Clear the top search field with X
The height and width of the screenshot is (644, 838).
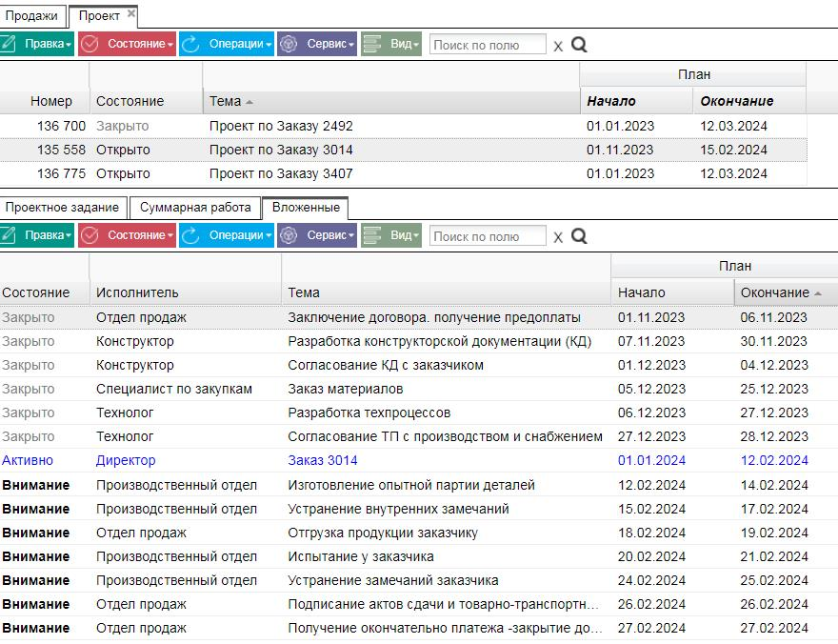tap(558, 46)
